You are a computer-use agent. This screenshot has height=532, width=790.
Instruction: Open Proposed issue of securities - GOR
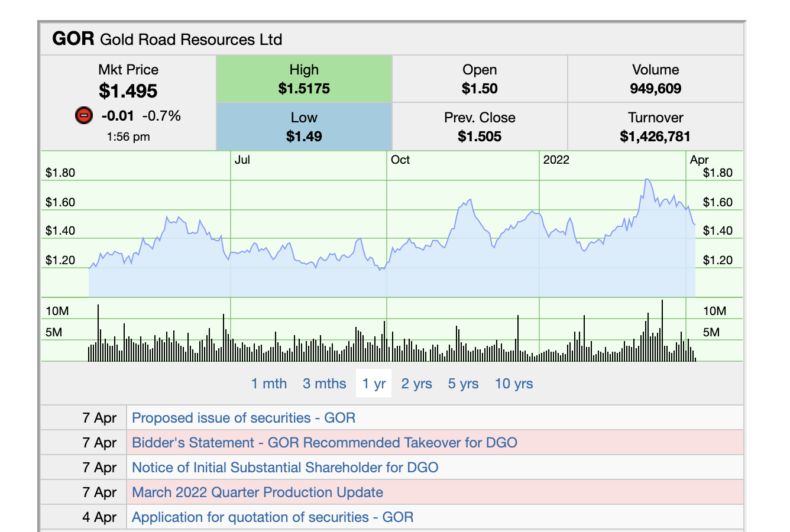244,418
